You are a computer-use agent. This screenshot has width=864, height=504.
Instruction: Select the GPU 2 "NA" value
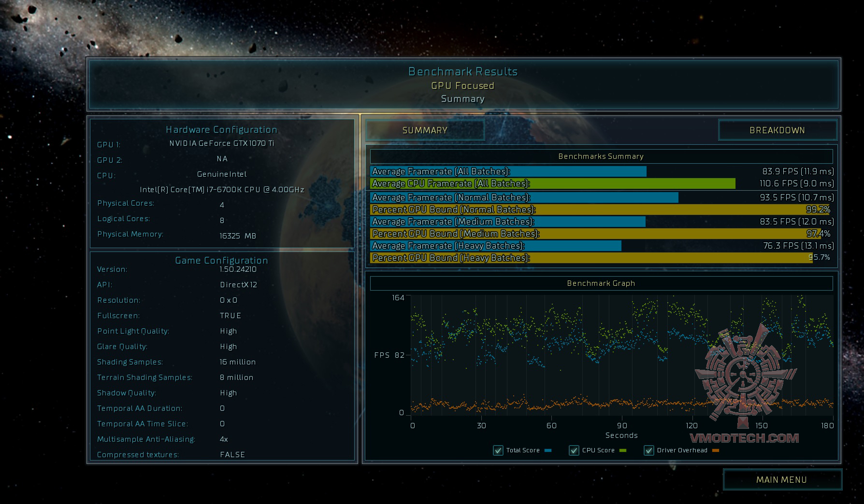(222, 159)
